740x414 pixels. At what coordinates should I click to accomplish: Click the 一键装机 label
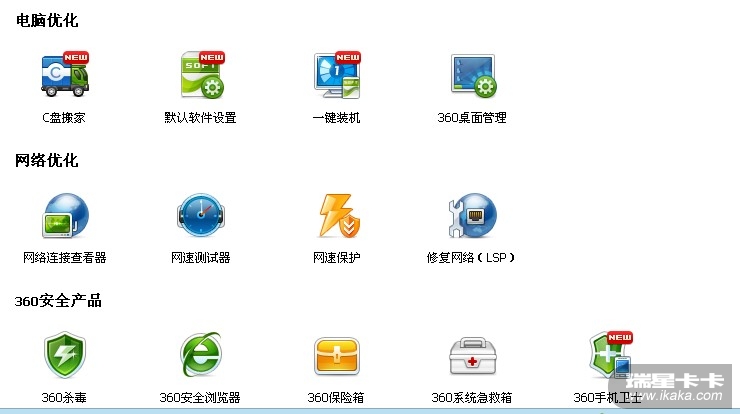(336, 118)
